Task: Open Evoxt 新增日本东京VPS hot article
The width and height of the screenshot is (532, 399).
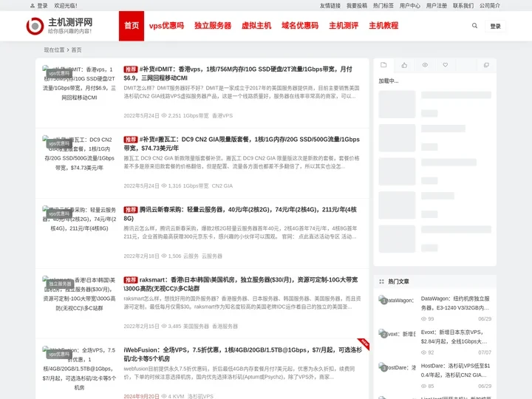Action: click(x=454, y=337)
